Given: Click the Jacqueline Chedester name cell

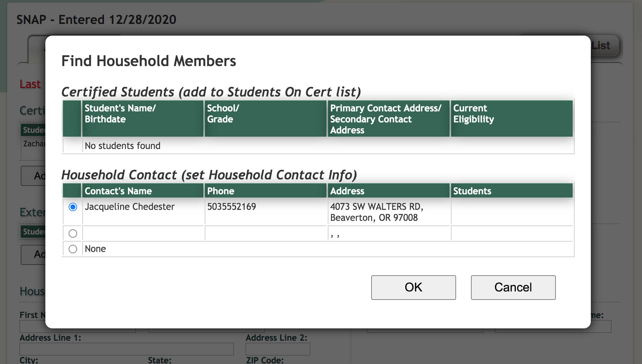Looking at the screenshot, I should click(x=130, y=207).
